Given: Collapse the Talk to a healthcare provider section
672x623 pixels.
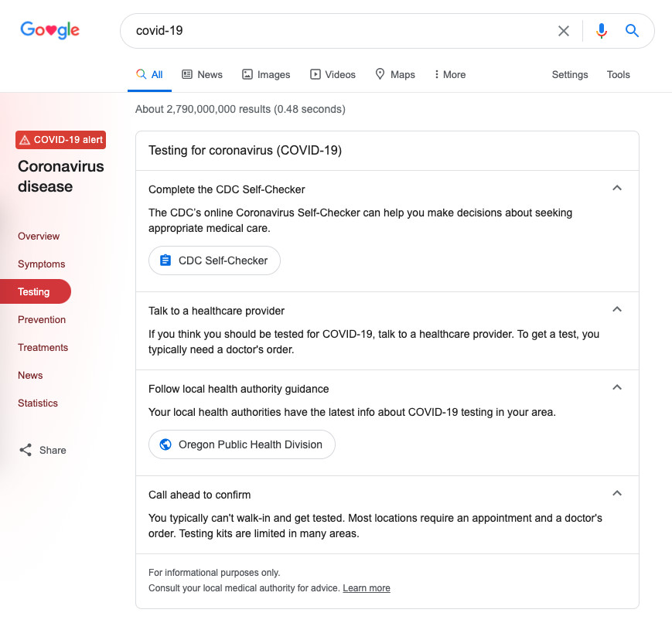Looking at the screenshot, I should point(616,309).
